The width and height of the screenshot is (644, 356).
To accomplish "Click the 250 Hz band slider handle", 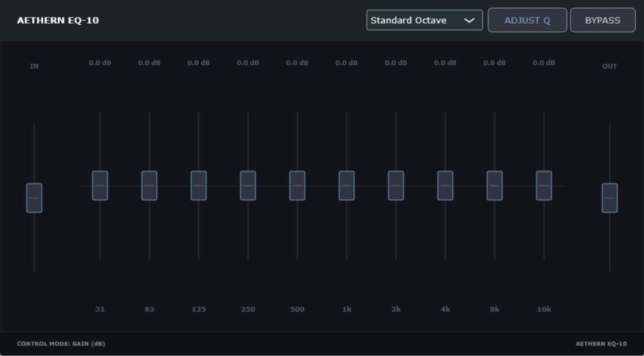I will point(248,186).
